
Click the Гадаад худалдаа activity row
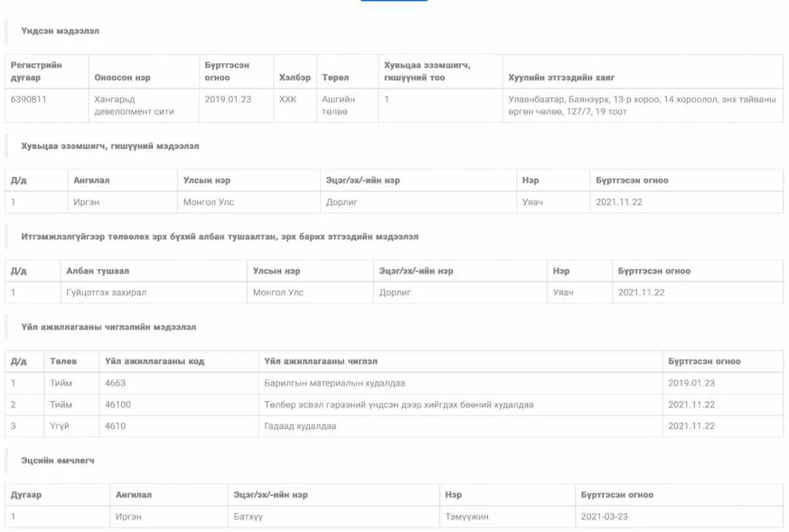(x=394, y=426)
